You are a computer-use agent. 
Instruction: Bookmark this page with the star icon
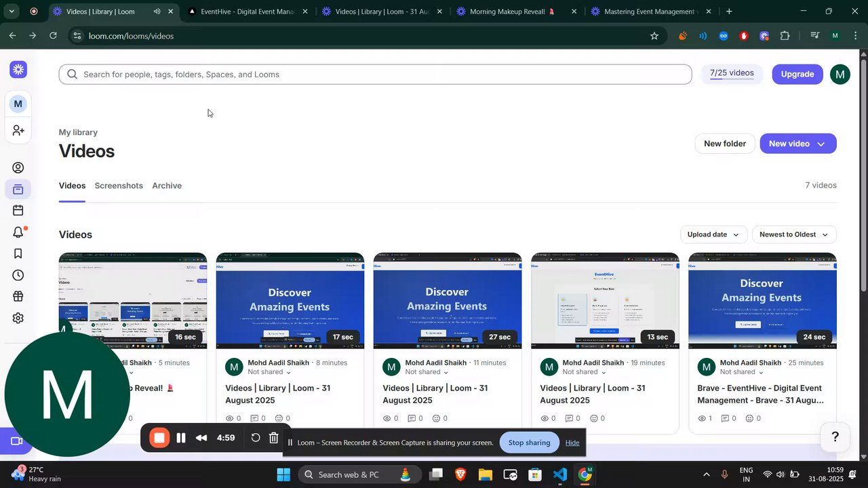point(654,36)
